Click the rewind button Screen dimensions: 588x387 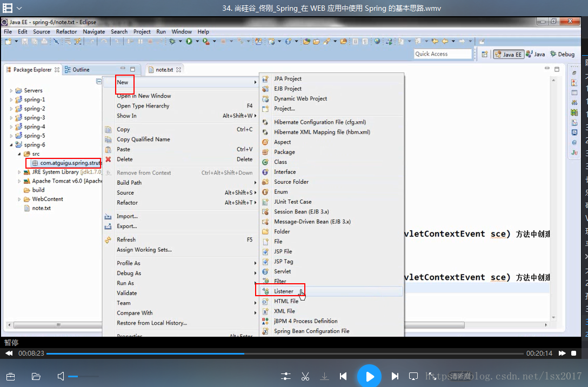pos(9,353)
